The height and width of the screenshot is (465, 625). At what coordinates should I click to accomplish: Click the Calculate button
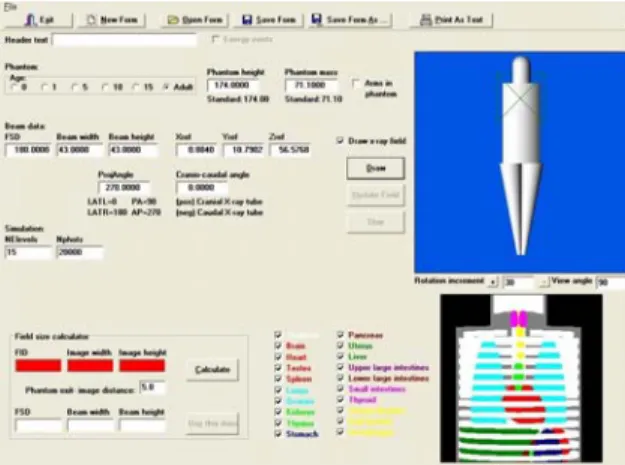pos(212,370)
